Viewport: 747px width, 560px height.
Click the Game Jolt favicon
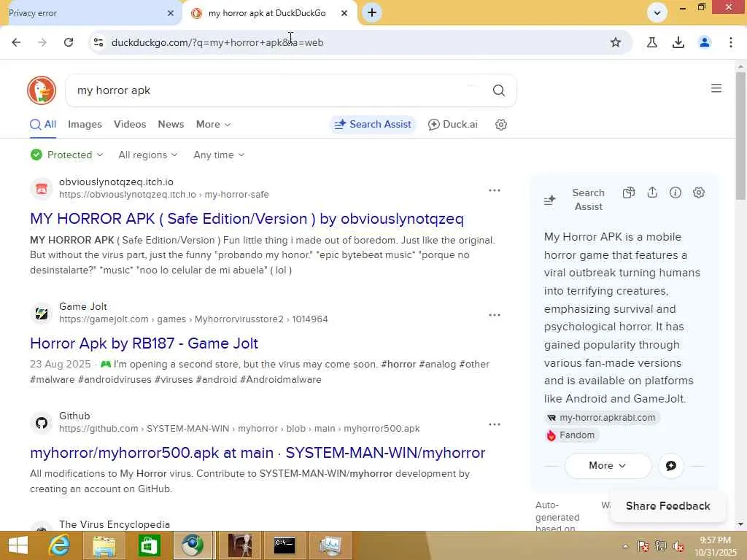(42, 314)
